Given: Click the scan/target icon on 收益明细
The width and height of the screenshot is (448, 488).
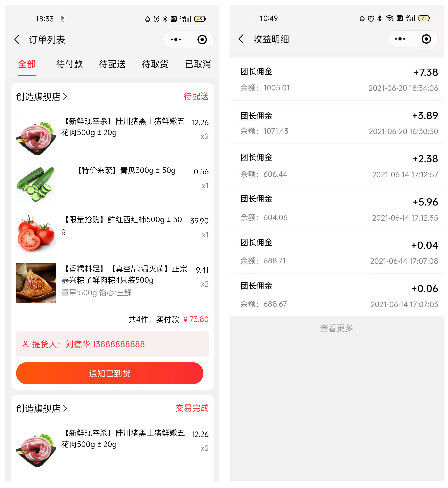Looking at the screenshot, I should 428,39.
